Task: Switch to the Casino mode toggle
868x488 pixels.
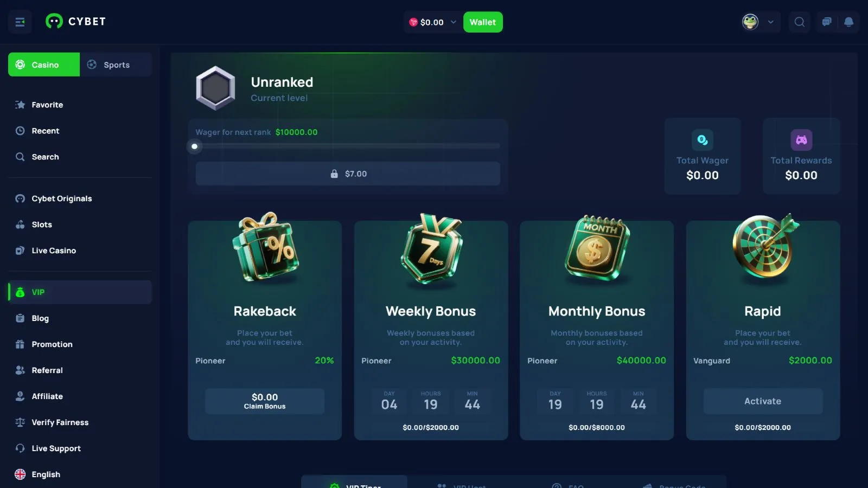Action: pos(44,65)
